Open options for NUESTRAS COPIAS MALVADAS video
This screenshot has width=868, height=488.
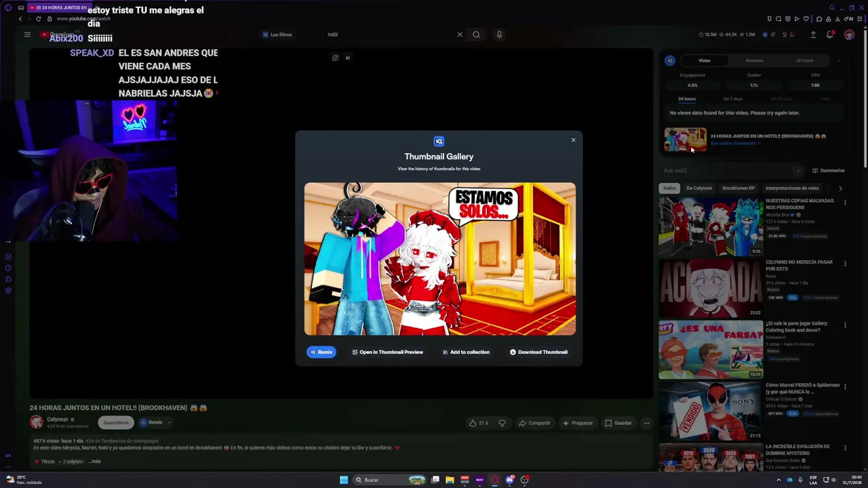[845, 202]
